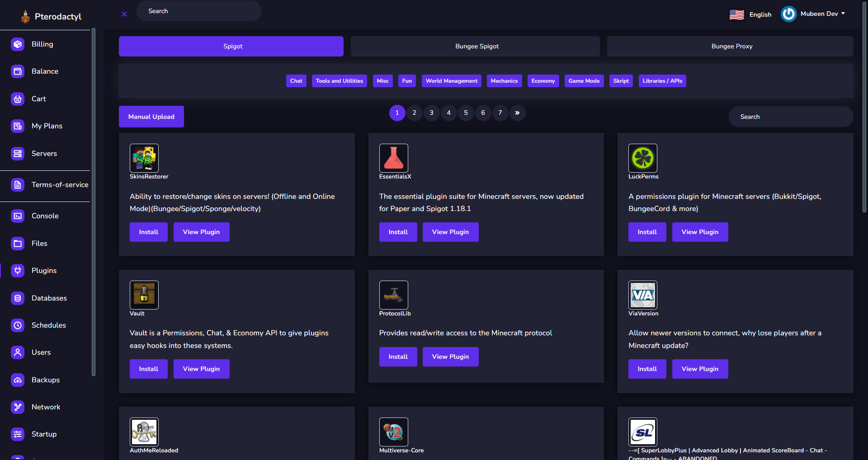Click the Backups cloud icon
The height and width of the screenshot is (460, 868).
tap(18, 380)
